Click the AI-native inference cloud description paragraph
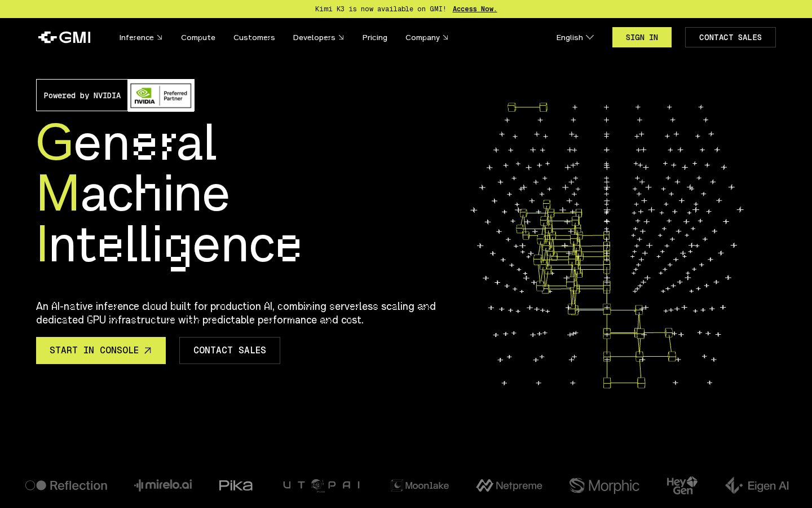 [x=236, y=313]
